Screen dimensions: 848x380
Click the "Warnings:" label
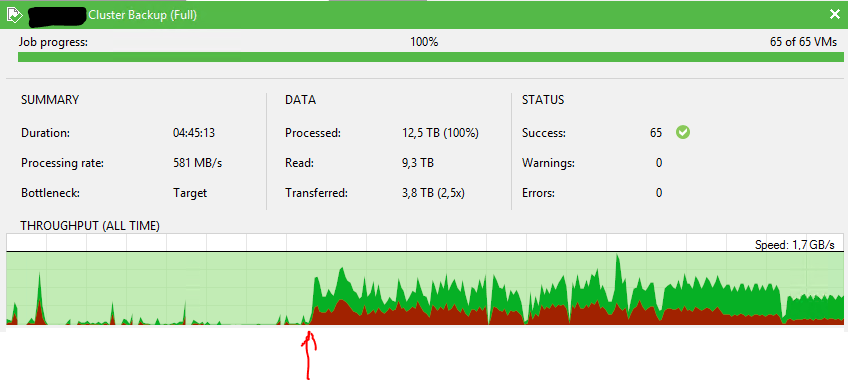point(548,163)
